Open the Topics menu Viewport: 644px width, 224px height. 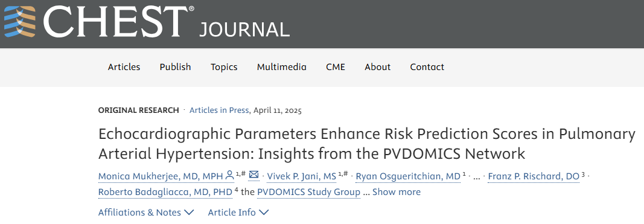click(x=224, y=67)
